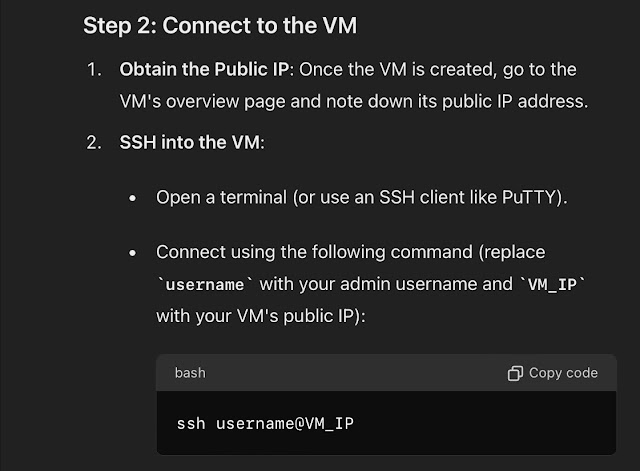The height and width of the screenshot is (471, 640).
Task: Click the inline `VM_IP` code snippet
Action: [552, 284]
